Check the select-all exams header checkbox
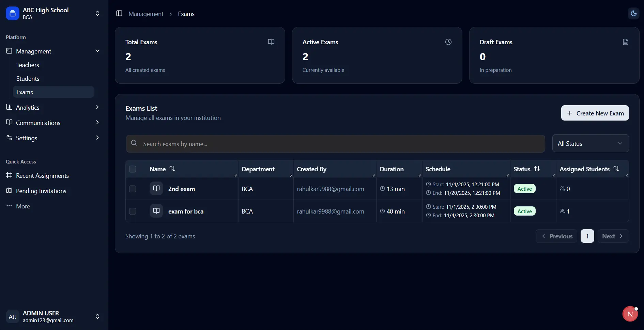Screen dimensions: 644x330 click(x=133, y=169)
